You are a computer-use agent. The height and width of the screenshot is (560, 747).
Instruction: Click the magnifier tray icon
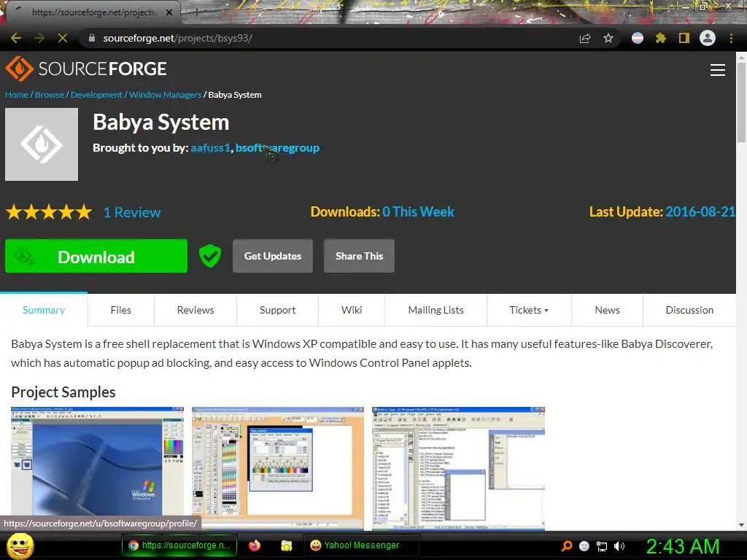pyautogui.click(x=567, y=546)
